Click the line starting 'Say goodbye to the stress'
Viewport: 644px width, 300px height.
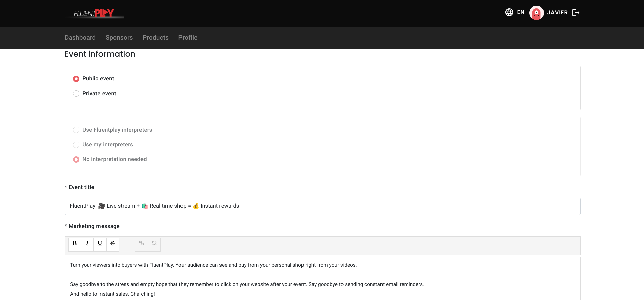[x=247, y=284]
